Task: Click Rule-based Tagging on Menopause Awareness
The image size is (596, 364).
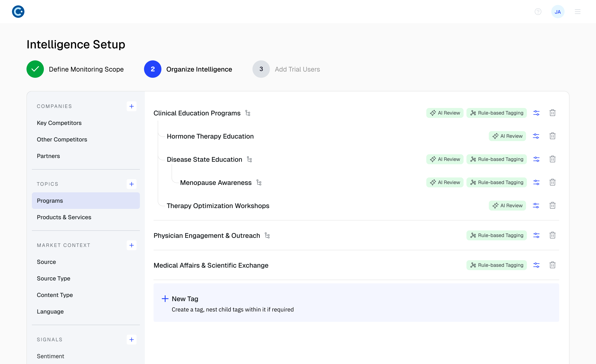Action: pos(496,183)
